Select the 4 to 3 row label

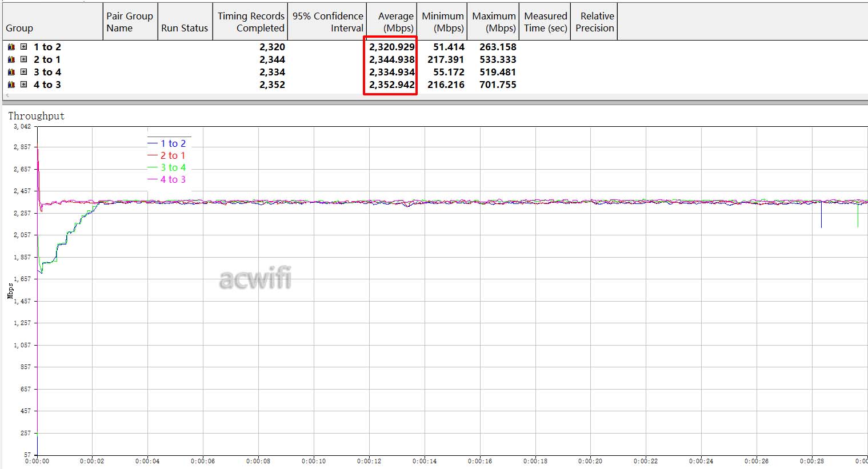[x=47, y=85]
